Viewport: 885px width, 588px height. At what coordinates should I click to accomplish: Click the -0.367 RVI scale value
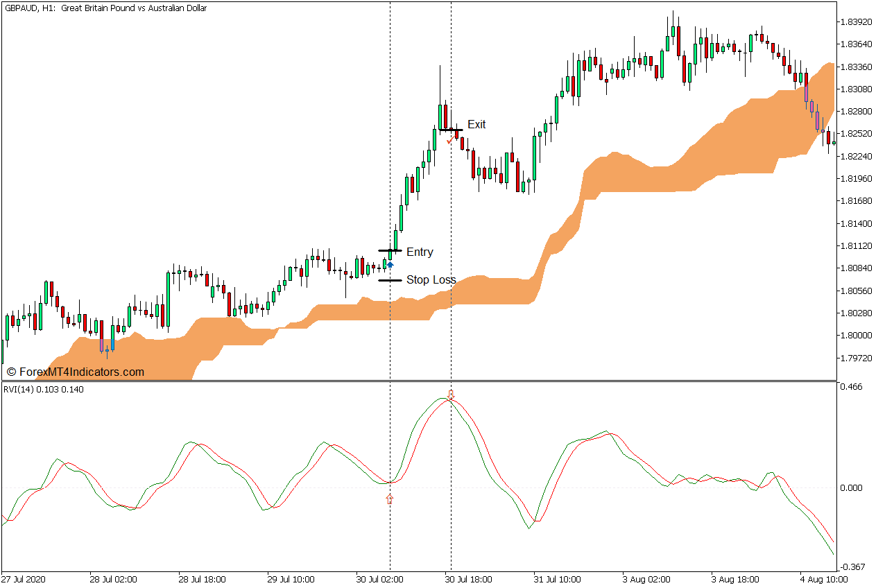(852, 567)
